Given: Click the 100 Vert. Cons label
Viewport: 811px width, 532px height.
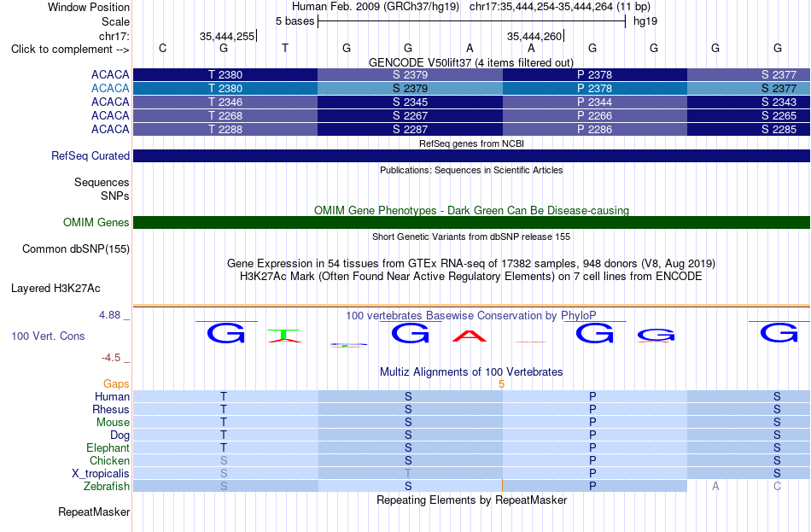Looking at the screenshot, I should [x=48, y=336].
